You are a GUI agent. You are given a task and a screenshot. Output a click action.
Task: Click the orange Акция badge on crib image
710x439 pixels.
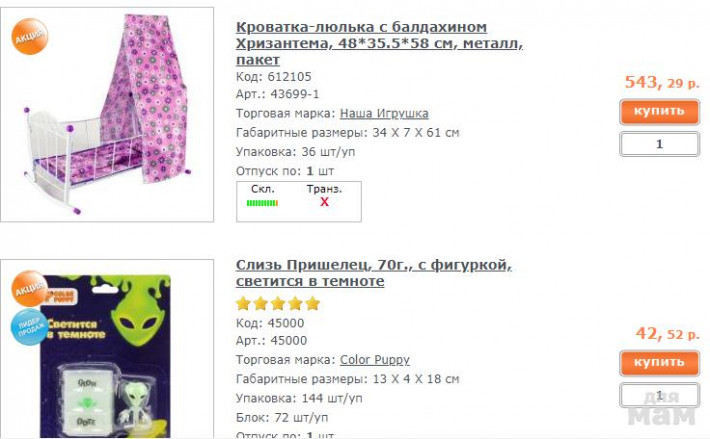click(x=29, y=37)
